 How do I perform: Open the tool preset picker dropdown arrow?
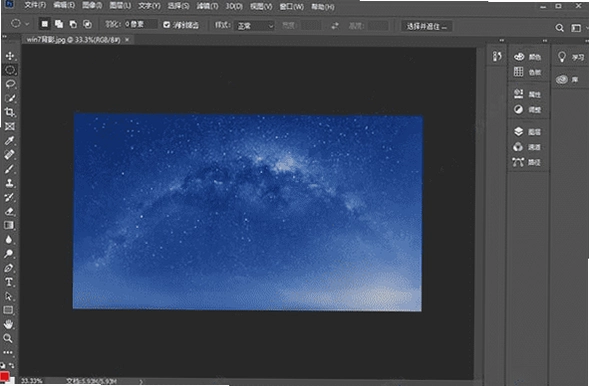point(27,24)
